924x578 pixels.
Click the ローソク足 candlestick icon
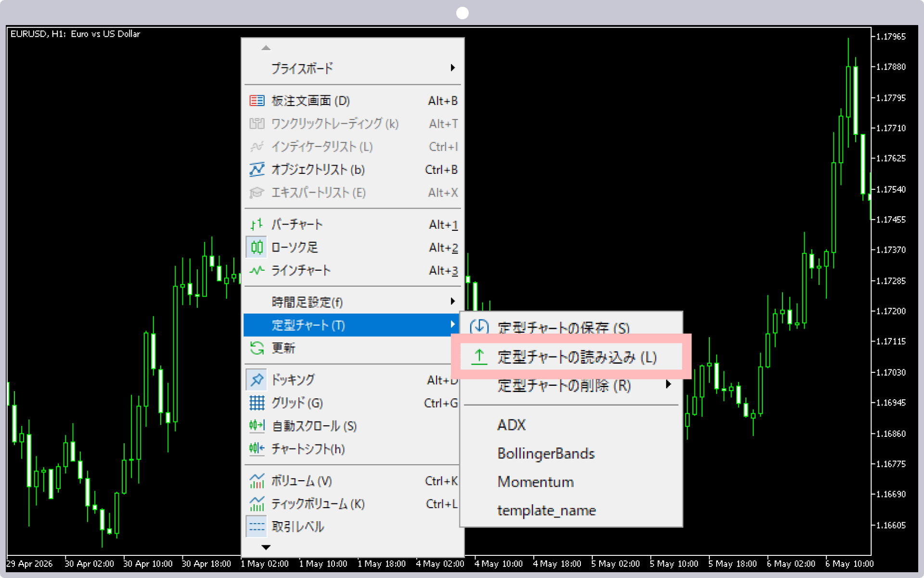(x=257, y=248)
